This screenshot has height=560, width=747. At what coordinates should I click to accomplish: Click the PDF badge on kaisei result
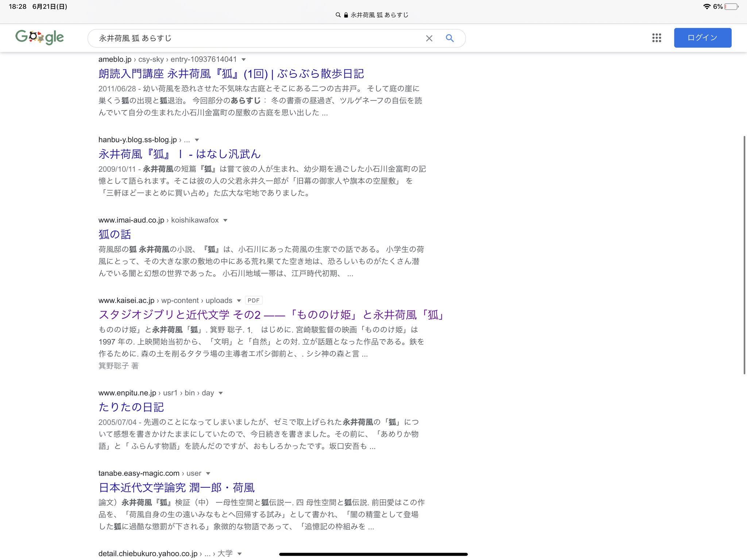(253, 301)
